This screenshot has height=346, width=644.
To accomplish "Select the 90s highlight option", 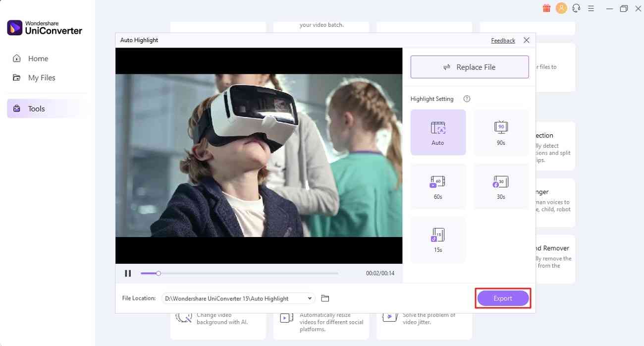I will click(501, 132).
